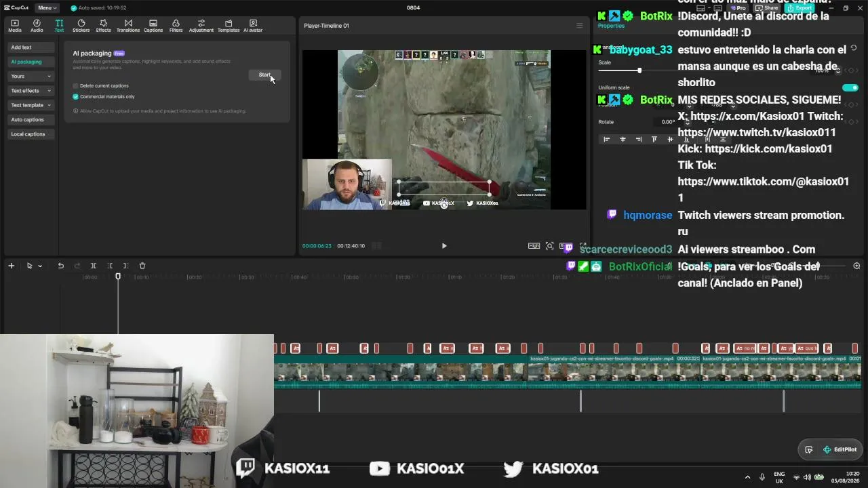Delete the selected timeline clip
The width and height of the screenshot is (868, 488).
tap(142, 266)
